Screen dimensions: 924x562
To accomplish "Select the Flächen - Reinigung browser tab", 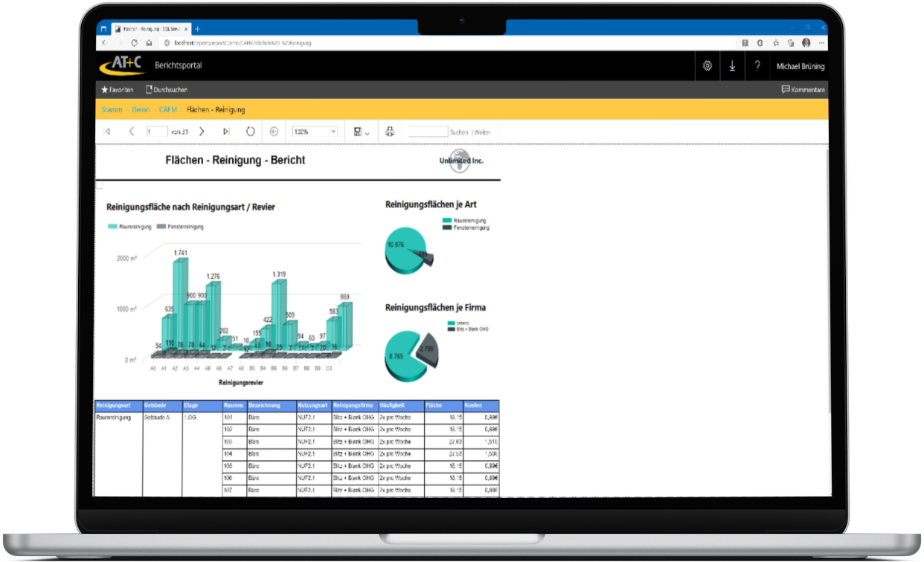I will (151, 29).
